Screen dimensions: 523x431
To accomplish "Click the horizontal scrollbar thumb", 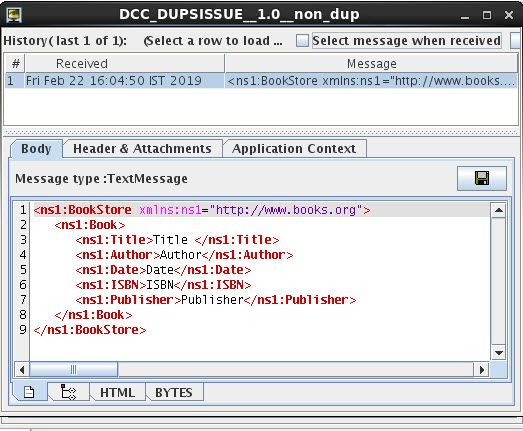I will pyautogui.click(x=73, y=370).
